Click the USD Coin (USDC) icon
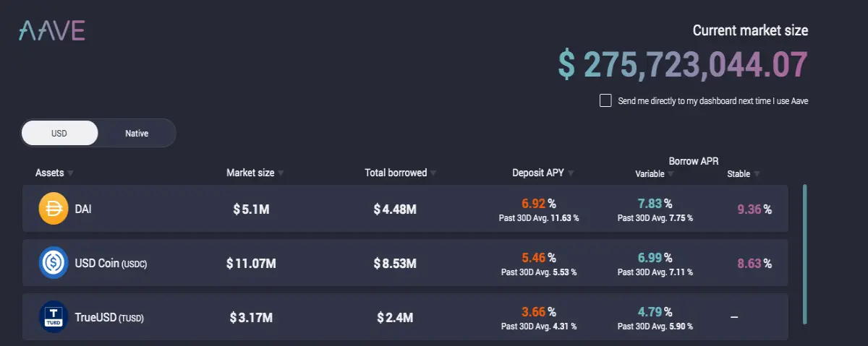This screenshot has width=868, height=346. click(54, 264)
